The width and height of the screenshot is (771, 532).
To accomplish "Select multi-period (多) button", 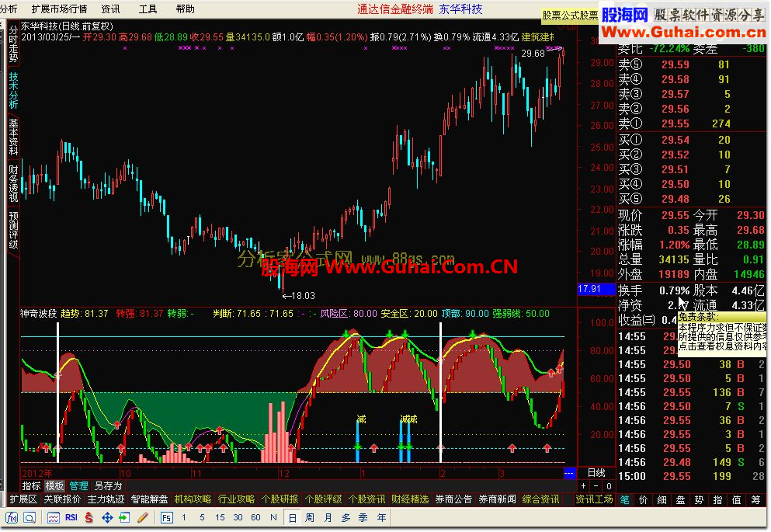I will pyautogui.click(x=346, y=518).
